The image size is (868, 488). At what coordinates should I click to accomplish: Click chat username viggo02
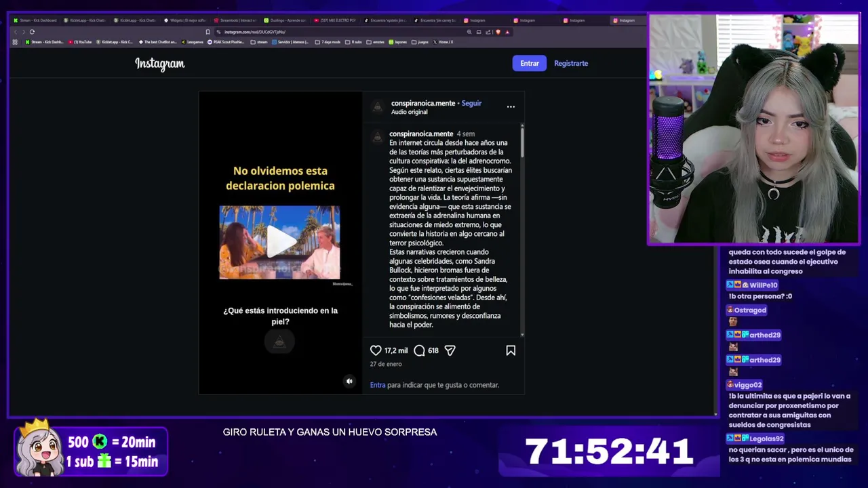[x=748, y=385]
